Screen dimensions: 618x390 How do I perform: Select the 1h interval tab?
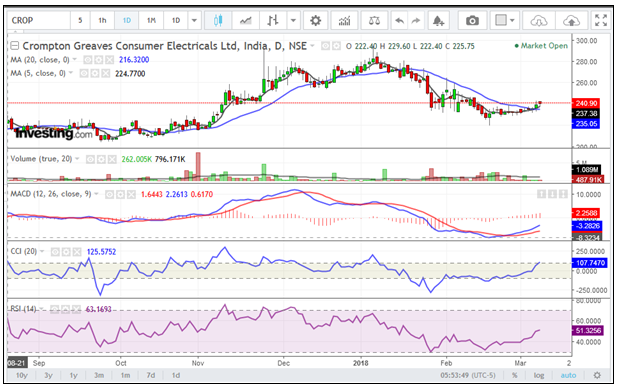pyautogui.click(x=102, y=20)
